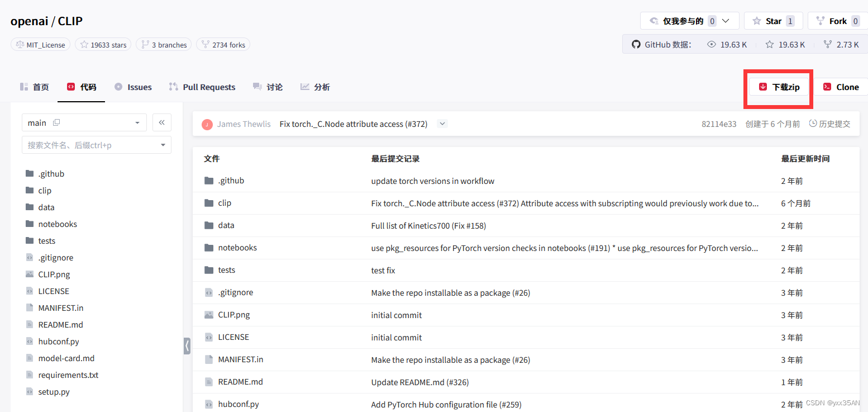868x412 pixels.
Task: Open the 仅我参与的 dropdown
Action: coord(690,21)
